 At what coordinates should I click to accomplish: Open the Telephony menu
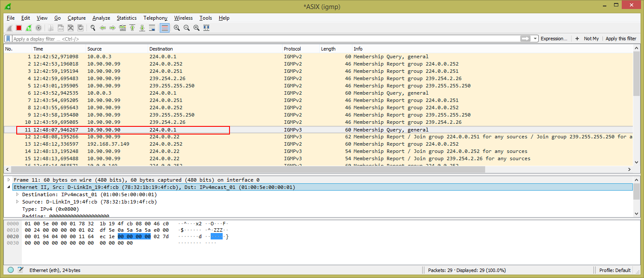click(x=155, y=18)
